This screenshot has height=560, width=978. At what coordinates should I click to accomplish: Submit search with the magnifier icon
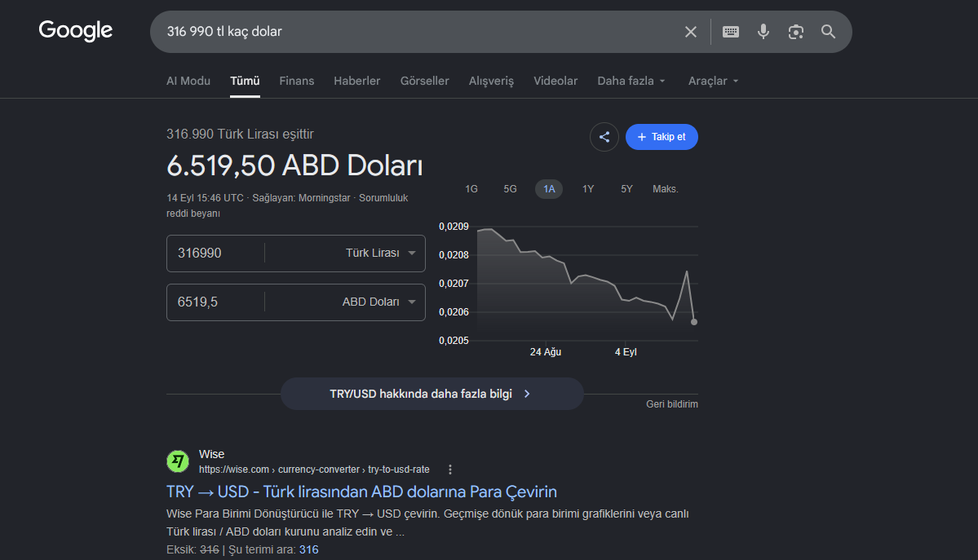coord(828,32)
